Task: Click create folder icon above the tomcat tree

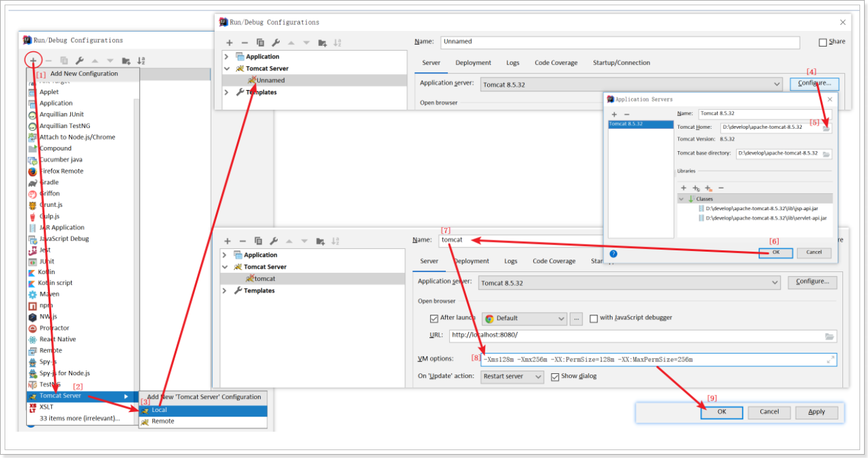Action: pos(320,241)
